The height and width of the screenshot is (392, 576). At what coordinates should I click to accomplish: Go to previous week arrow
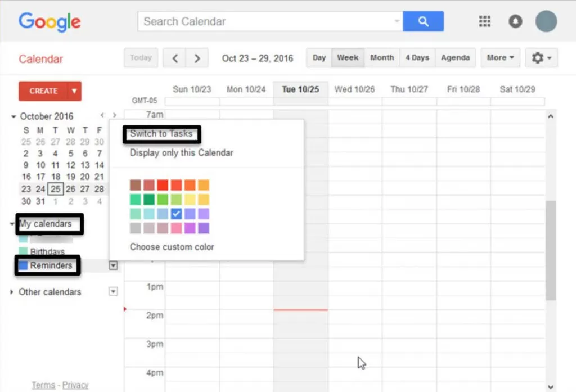[175, 58]
